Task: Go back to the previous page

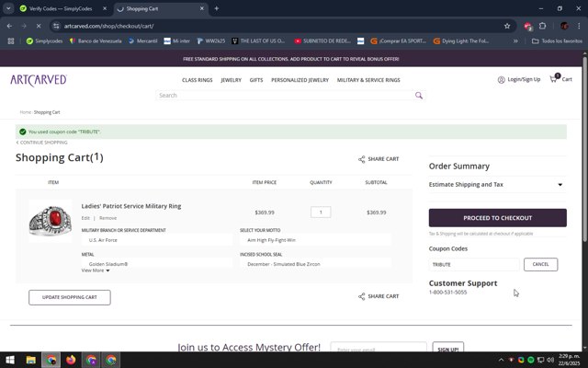Action: coord(9,26)
